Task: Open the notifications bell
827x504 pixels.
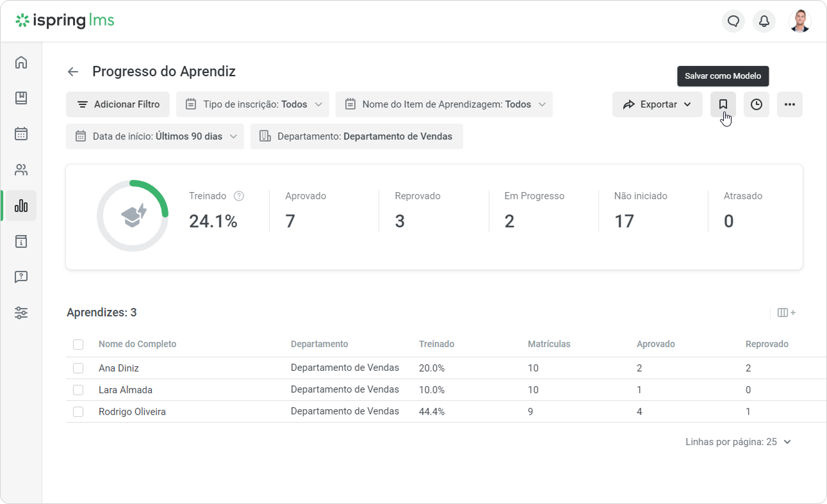Action: pos(764,21)
